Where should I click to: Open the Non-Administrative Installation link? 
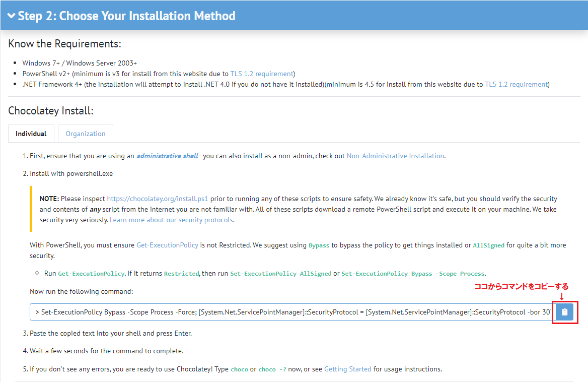(x=395, y=156)
